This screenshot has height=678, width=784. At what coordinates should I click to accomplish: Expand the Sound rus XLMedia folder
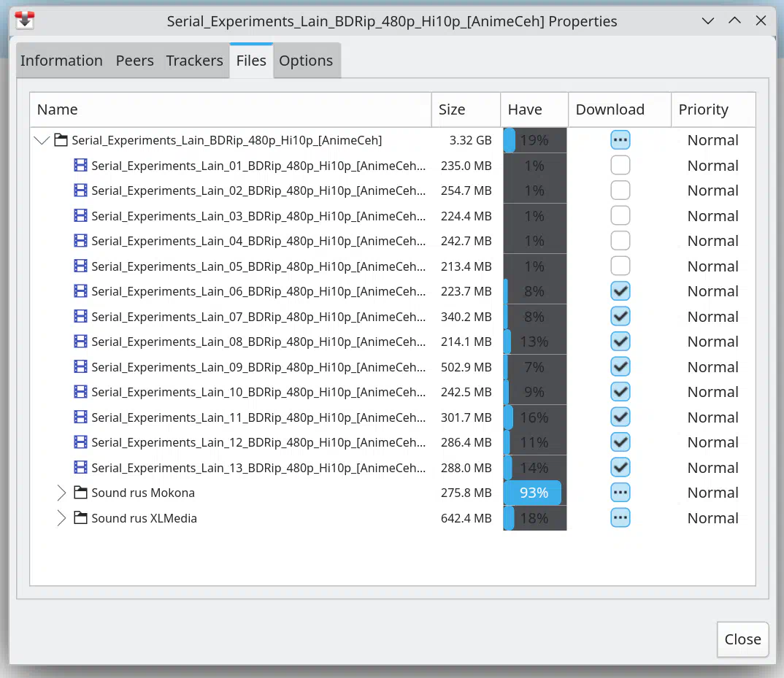pyautogui.click(x=61, y=518)
